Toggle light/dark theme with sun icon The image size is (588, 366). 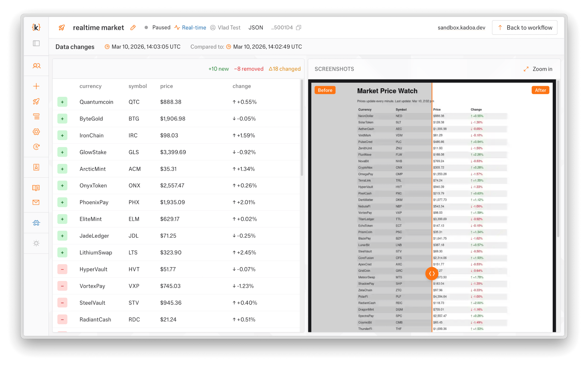coord(36,243)
